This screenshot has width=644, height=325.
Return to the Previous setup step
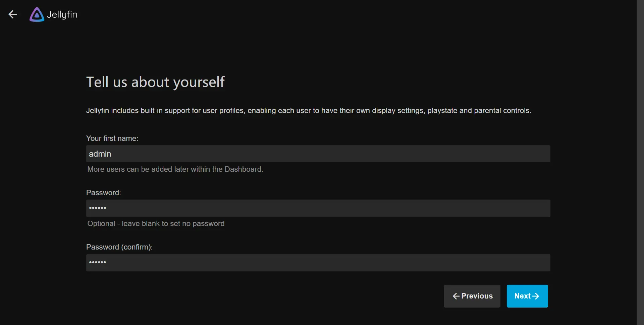[x=472, y=296]
